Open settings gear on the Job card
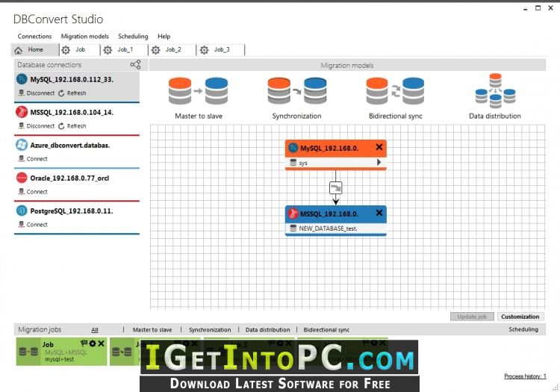Image resolution: width=560 pixels, height=392 pixels. [x=93, y=343]
